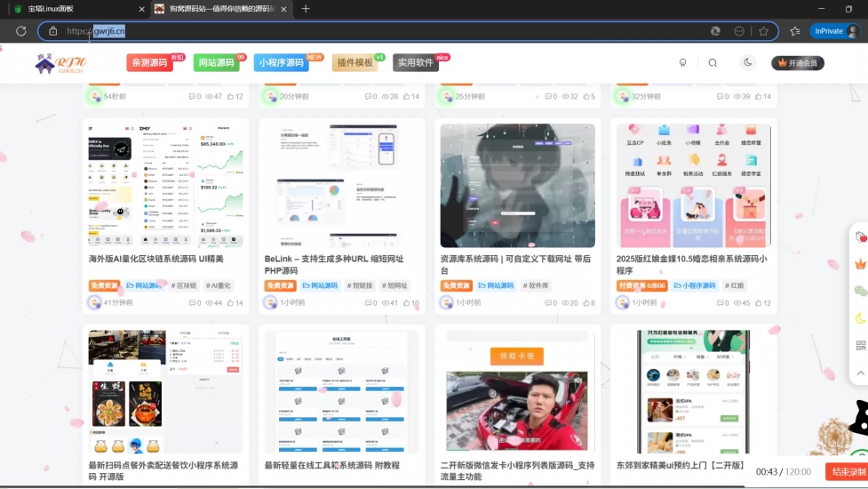This screenshot has height=489, width=868.
Task: Open 最新扫码点餐外卖配送 title link
Action: click(163, 470)
